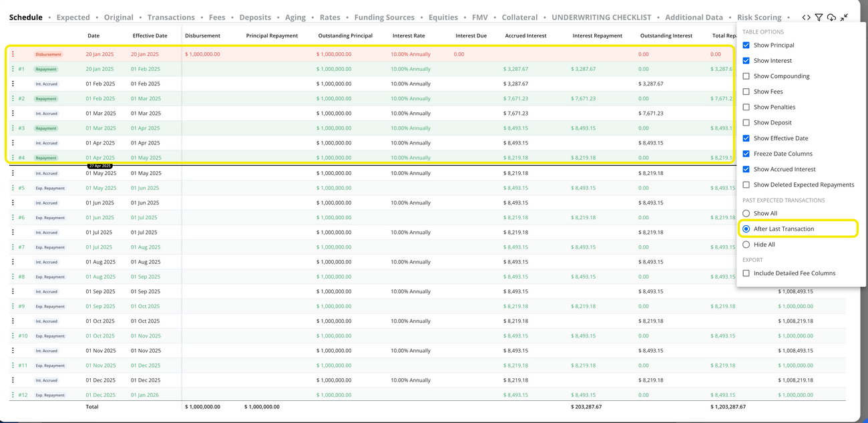Open the three-dot menu for expected repayment #11

pyautogui.click(x=13, y=365)
